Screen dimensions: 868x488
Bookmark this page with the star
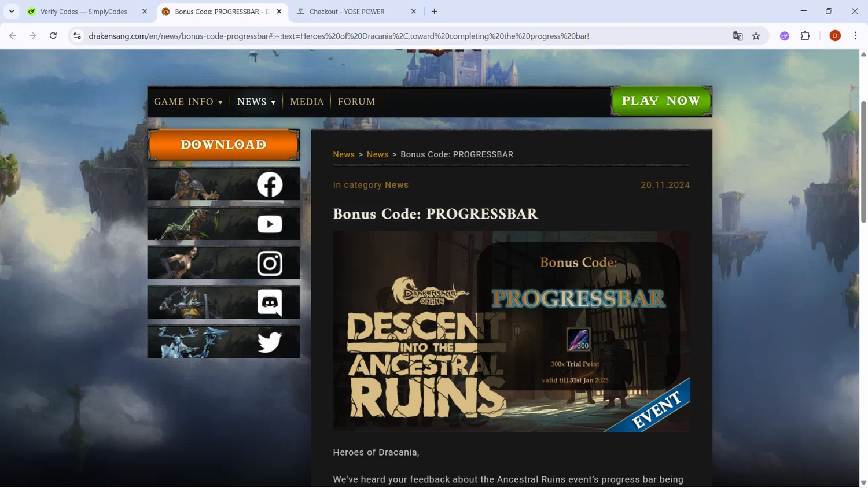(x=756, y=36)
